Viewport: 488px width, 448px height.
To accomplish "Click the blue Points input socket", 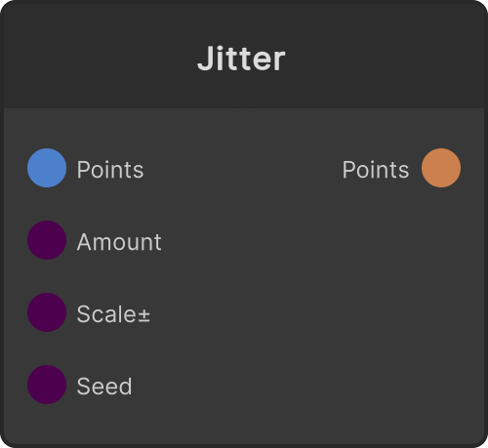I will coord(47,168).
